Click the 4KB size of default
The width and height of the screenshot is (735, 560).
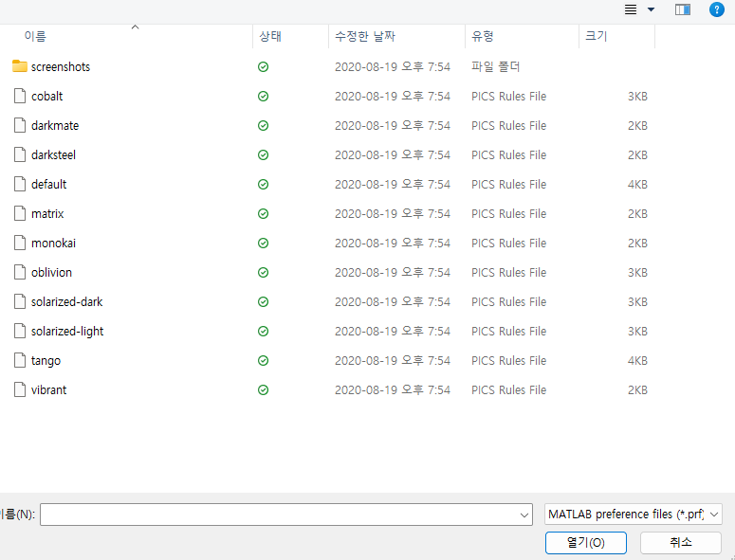(637, 185)
